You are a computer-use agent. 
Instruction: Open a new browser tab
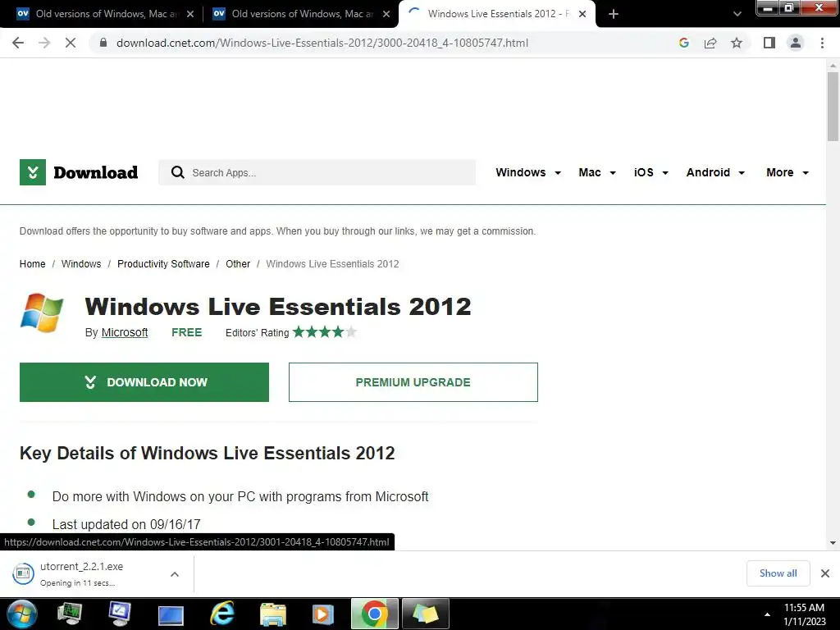pyautogui.click(x=614, y=14)
